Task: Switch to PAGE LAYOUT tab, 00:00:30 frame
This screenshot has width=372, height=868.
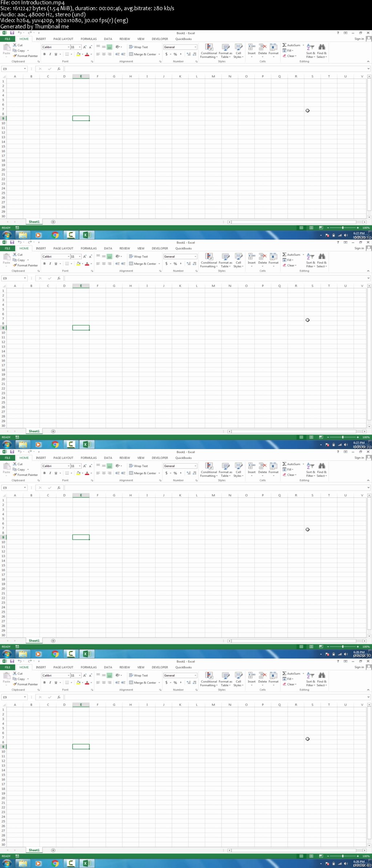Action: coord(63,458)
